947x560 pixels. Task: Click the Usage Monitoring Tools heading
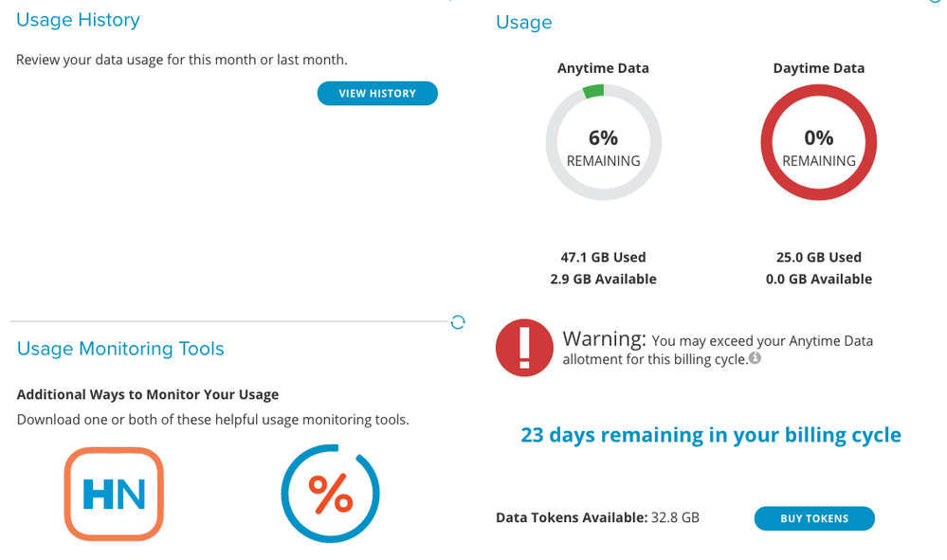click(x=120, y=349)
